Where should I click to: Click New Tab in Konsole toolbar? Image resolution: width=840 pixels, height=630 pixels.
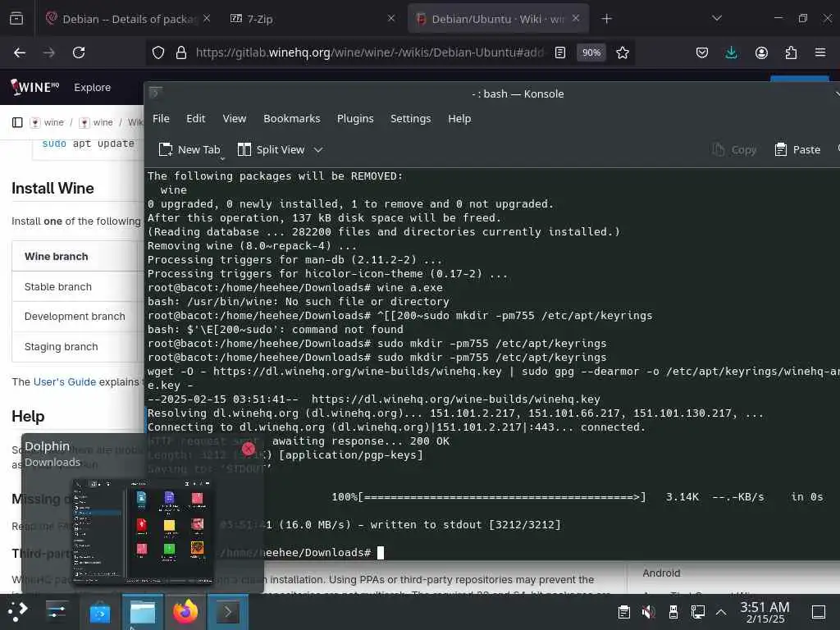point(189,149)
